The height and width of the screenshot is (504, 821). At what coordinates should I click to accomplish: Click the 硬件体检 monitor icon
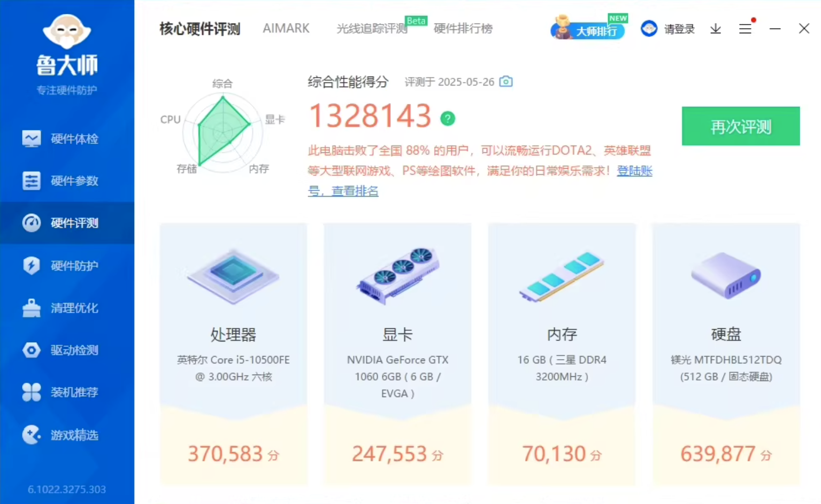(32, 139)
